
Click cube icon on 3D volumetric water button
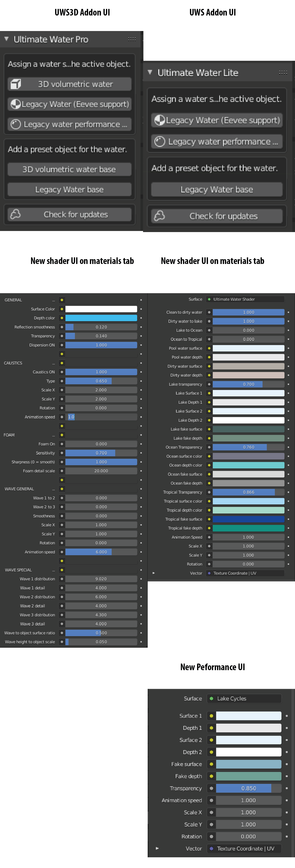16,84
